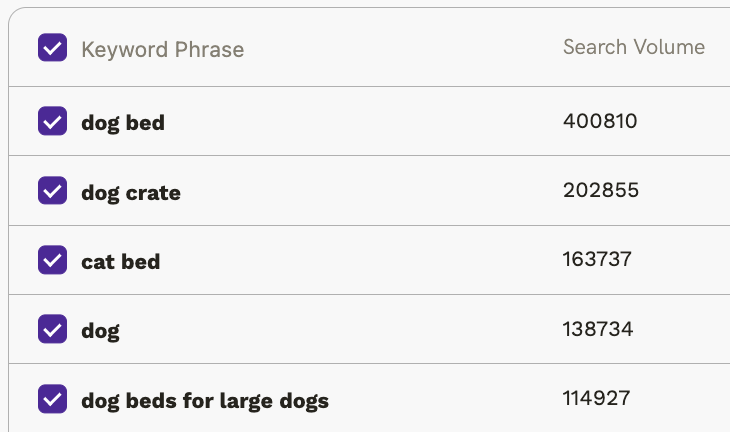The height and width of the screenshot is (432, 730).
Task: Sort by the Keyword Phrase column header
Action: click(162, 49)
